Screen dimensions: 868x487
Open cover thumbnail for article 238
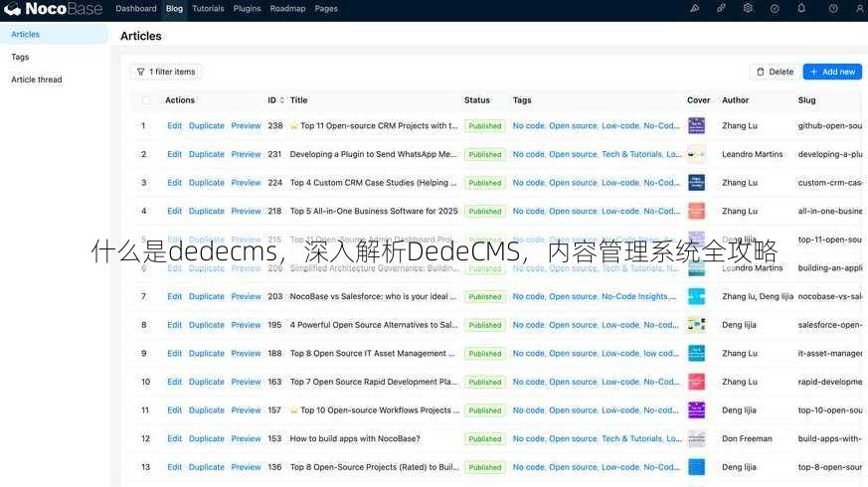point(696,125)
